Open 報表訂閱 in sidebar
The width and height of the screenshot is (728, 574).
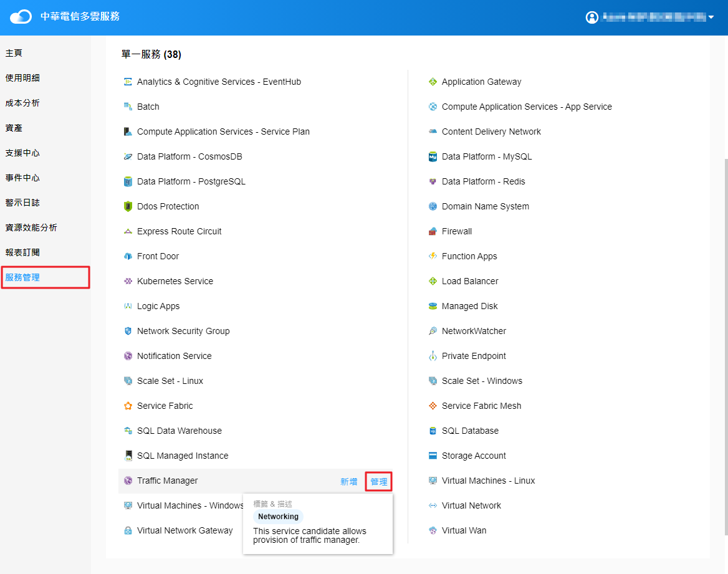[22, 252]
